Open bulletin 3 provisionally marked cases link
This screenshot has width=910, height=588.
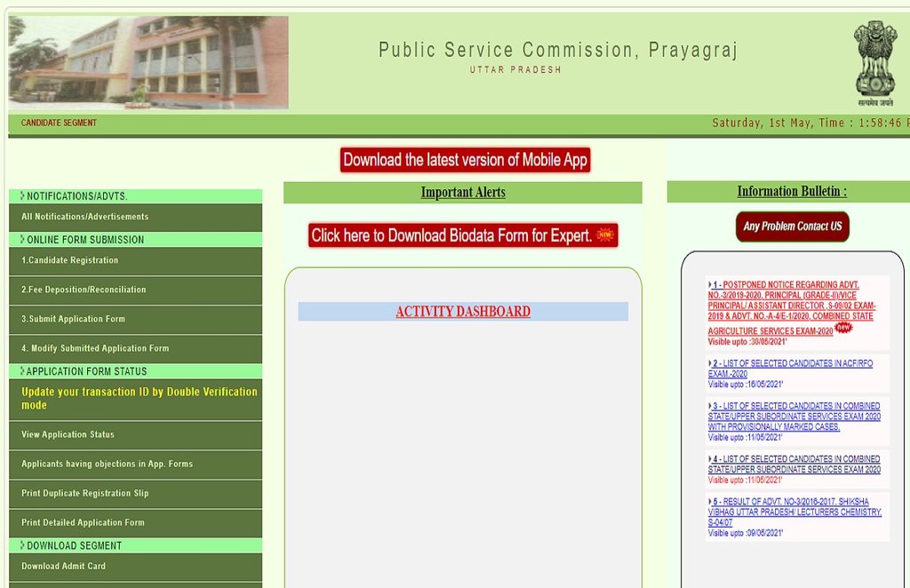point(794,417)
